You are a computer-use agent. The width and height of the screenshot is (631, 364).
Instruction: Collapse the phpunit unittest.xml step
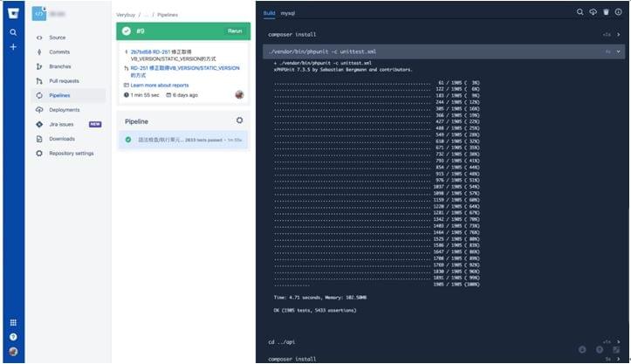coord(619,52)
